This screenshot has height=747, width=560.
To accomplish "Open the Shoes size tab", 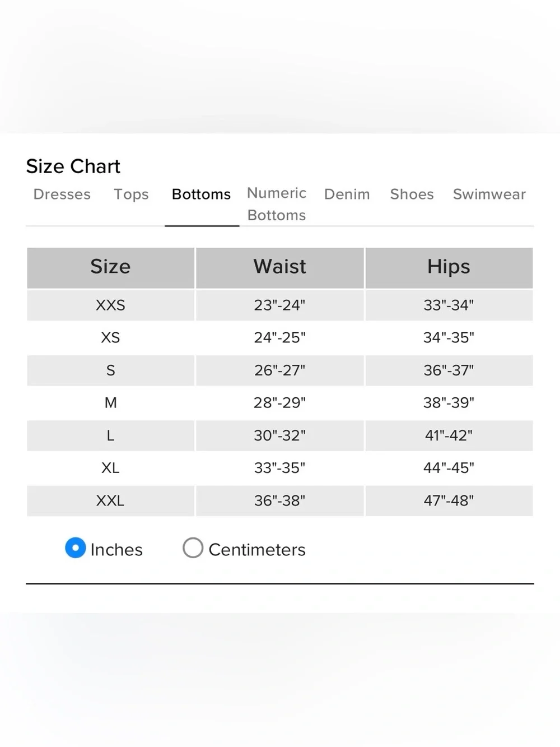I will [412, 194].
